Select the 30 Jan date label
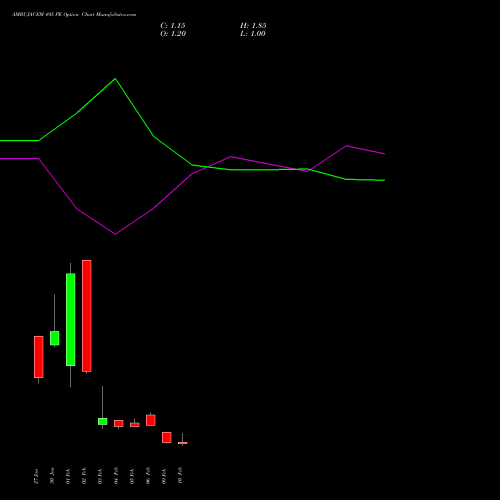The height and width of the screenshot is (500, 500). 52,476
